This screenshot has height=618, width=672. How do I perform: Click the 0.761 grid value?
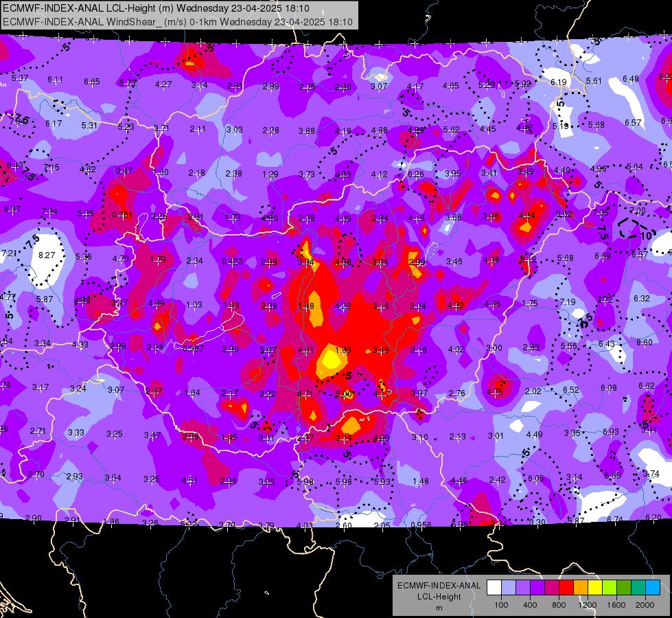[122, 215]
